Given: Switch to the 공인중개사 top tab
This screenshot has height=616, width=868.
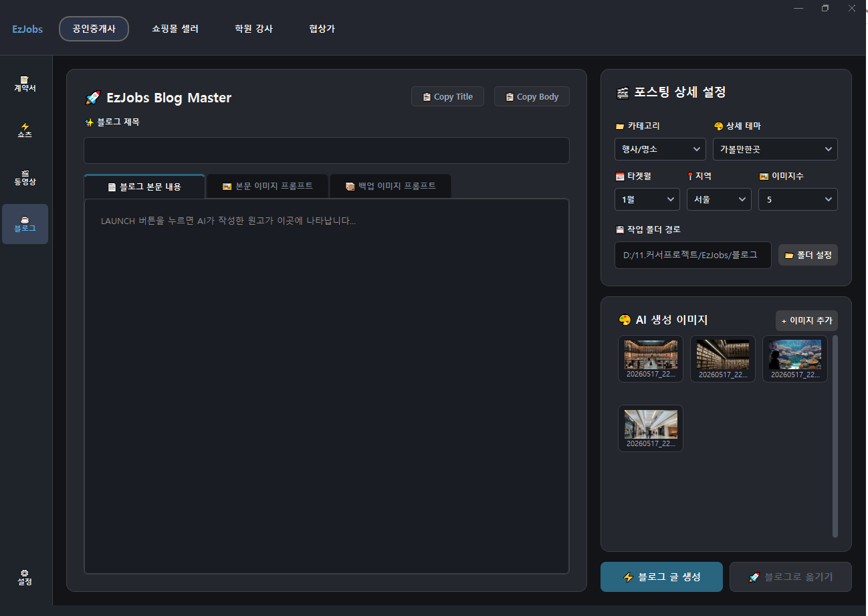Looking at the screenshot, I should [x=94, y=29].
